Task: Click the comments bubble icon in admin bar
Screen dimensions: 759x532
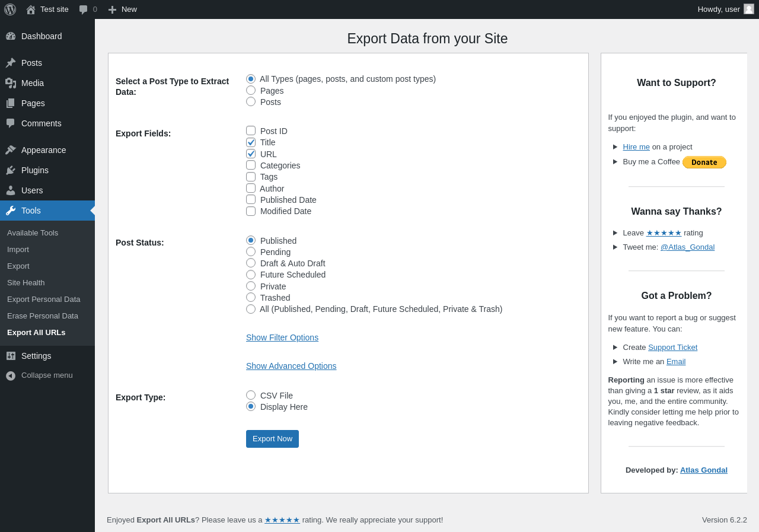Action: [84, 9]
